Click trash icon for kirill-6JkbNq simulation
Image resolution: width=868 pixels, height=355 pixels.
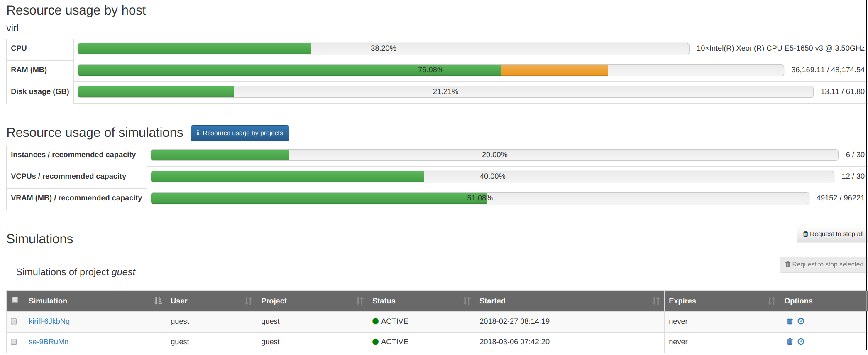790,321
